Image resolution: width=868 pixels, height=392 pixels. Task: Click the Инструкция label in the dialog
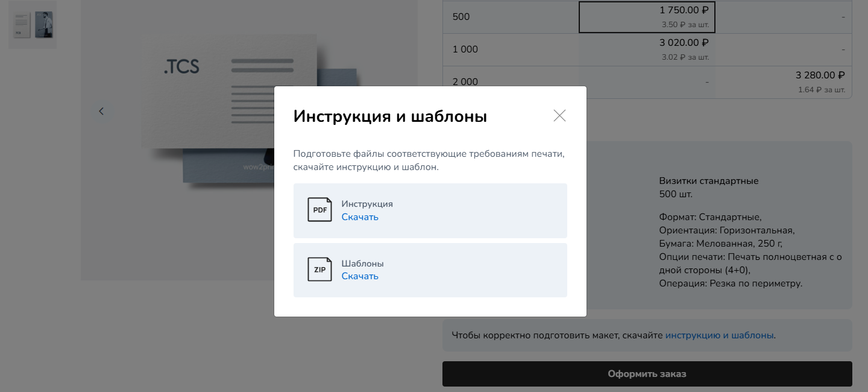(x=367, y=204)
